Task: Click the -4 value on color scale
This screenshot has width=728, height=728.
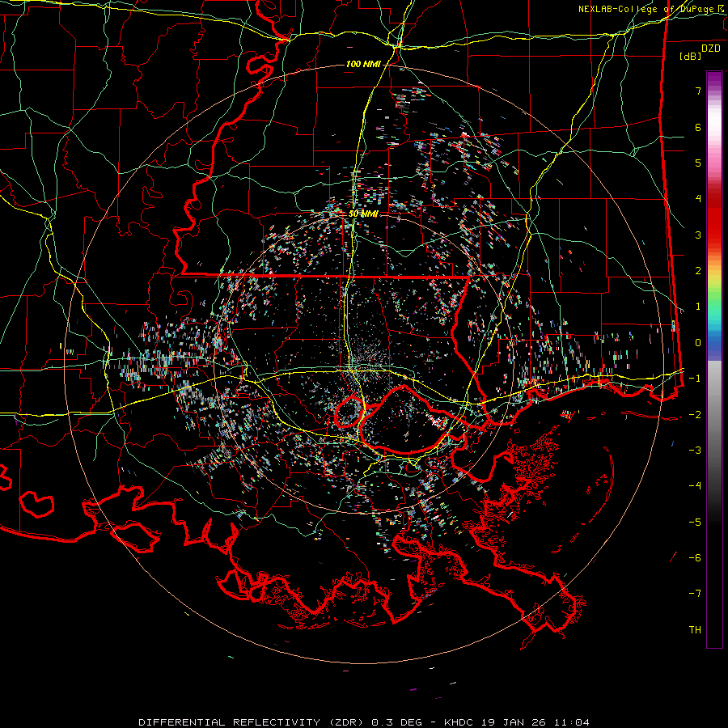Action: tap(695, 486)
